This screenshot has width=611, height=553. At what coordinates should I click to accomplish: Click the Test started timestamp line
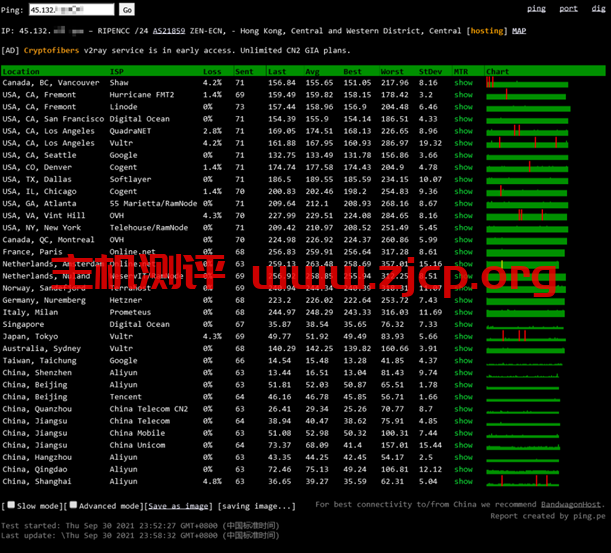click(140, 526)
